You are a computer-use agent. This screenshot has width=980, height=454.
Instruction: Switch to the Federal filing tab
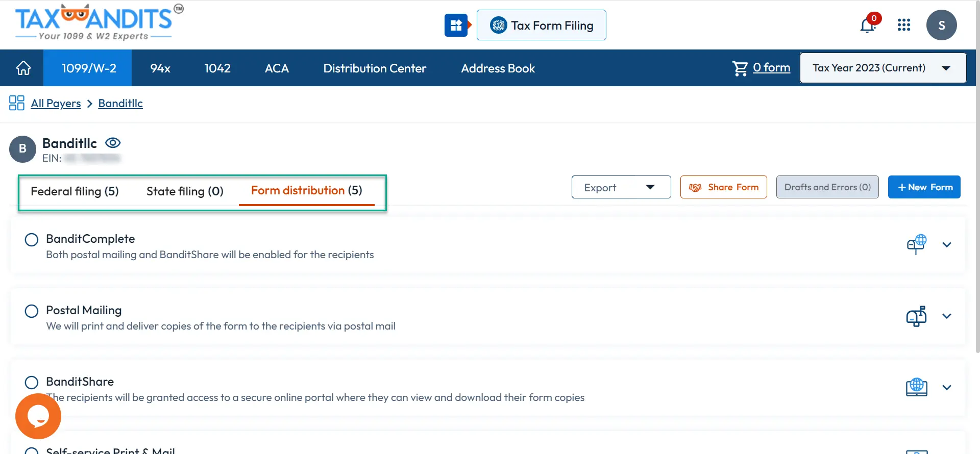[75, 191]
